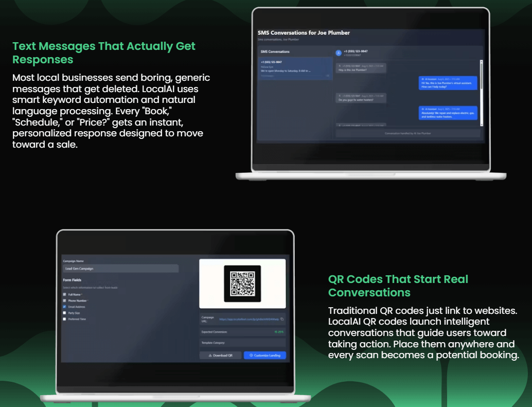Click the Expected Conversion row
The width and height of the screenshot is (532, 407).
click(242, 332)
